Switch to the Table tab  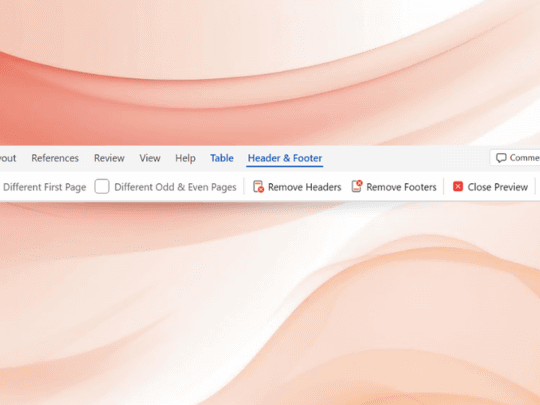point(222,158)
